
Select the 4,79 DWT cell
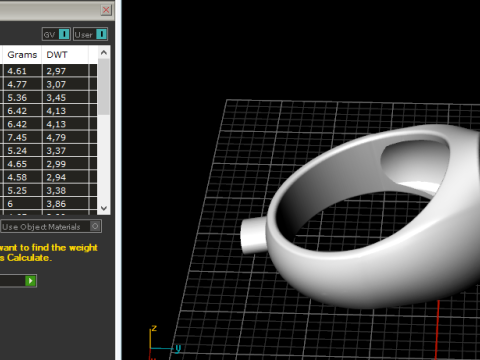pyautogui.click(x=65, y=137)
